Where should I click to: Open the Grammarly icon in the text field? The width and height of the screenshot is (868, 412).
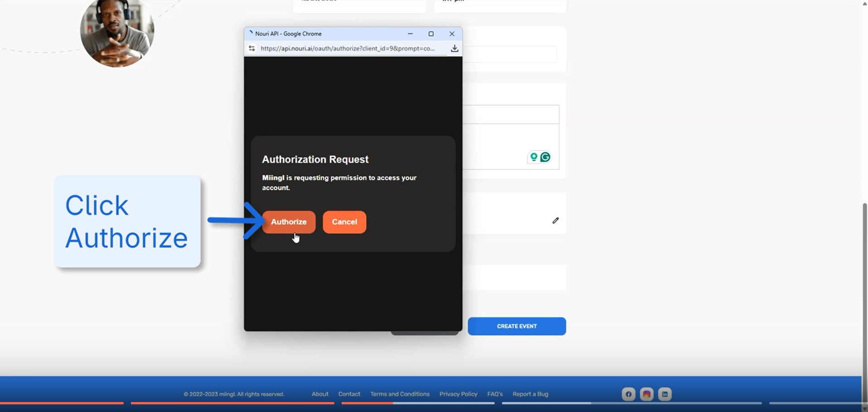point(545,157)
